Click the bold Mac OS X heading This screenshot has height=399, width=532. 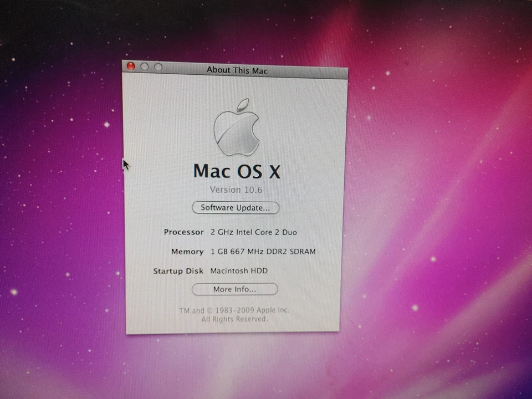tap(237, 171)
